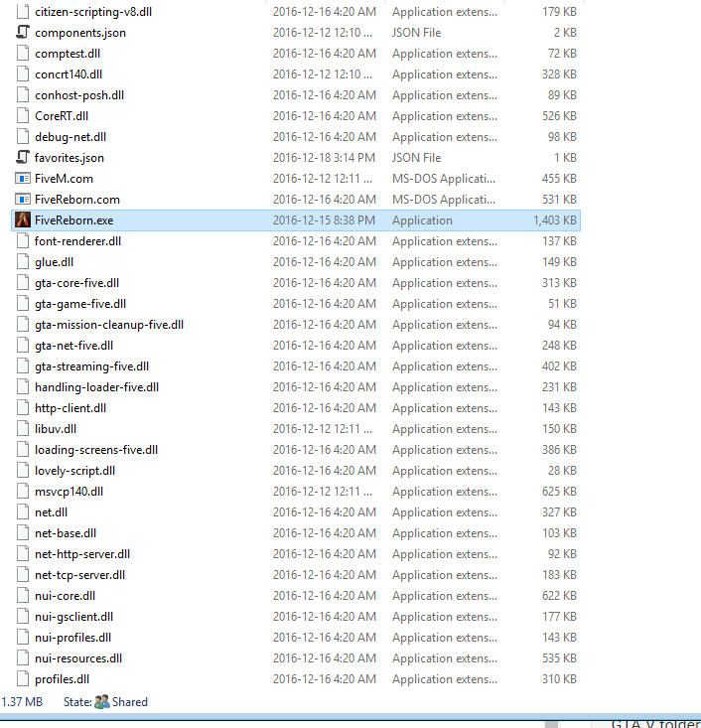Select the file named citizen-scripting-v8.dll
701x728 pixels.
93,12
